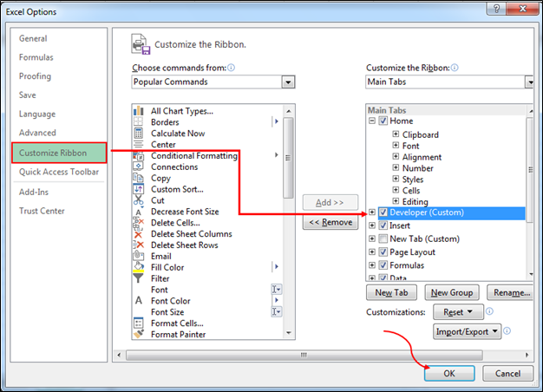Click the info icon next to Import/Export

(507, 330)
